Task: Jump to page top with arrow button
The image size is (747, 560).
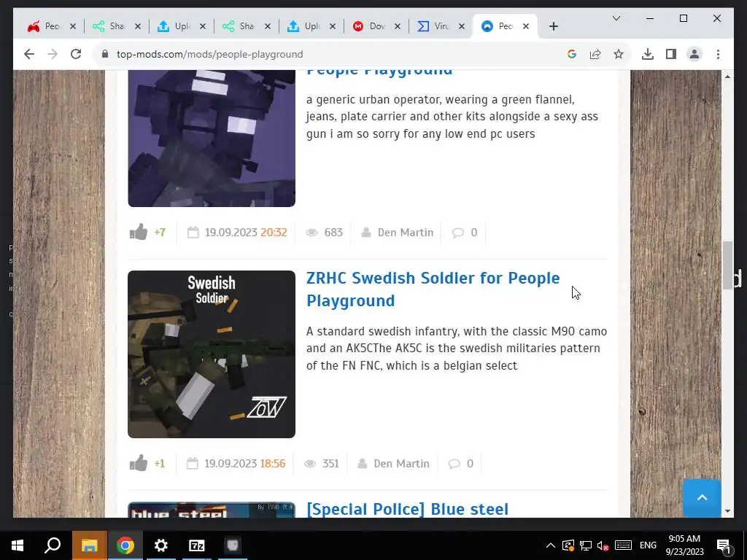Action: (x=702, y=497)
